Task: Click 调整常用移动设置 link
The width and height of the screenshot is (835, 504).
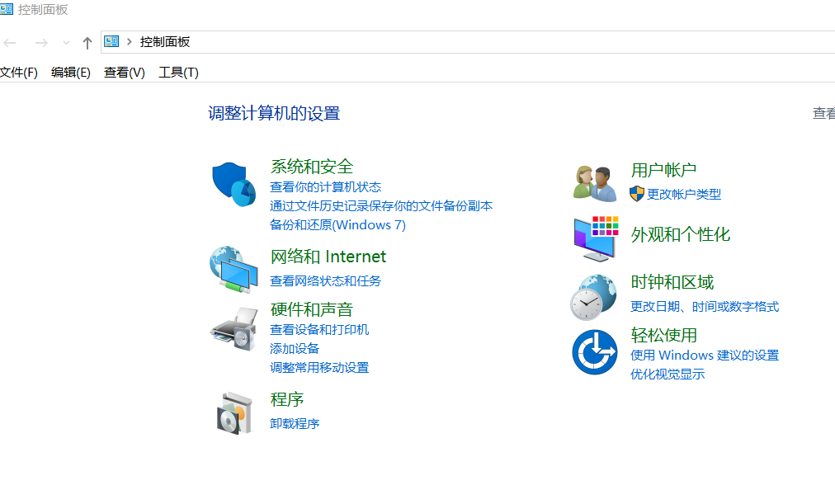Action: 319,368
